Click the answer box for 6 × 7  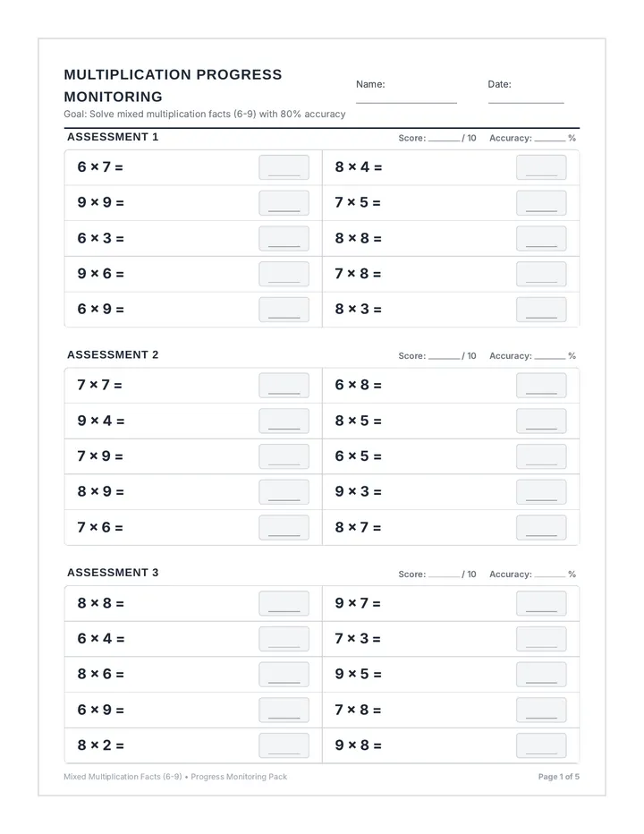click(x=284, y=167)
